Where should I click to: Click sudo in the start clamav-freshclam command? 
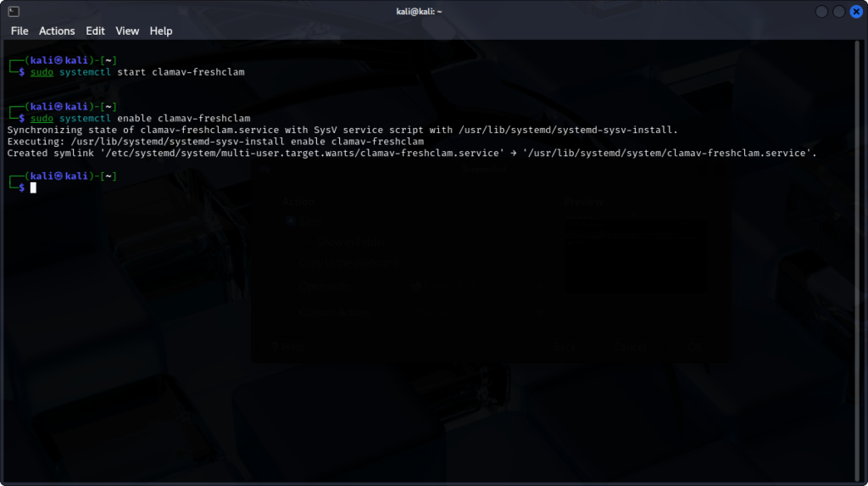[41, 72]
